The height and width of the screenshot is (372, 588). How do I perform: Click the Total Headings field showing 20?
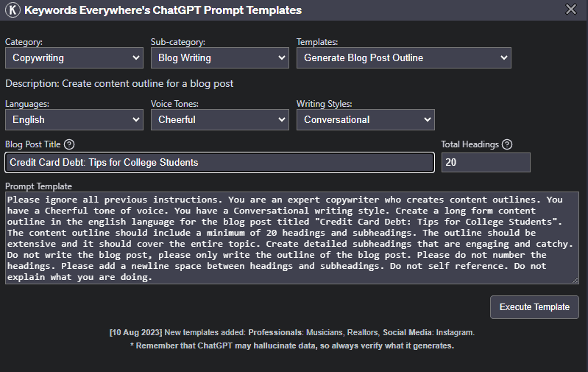coord(486,163)
